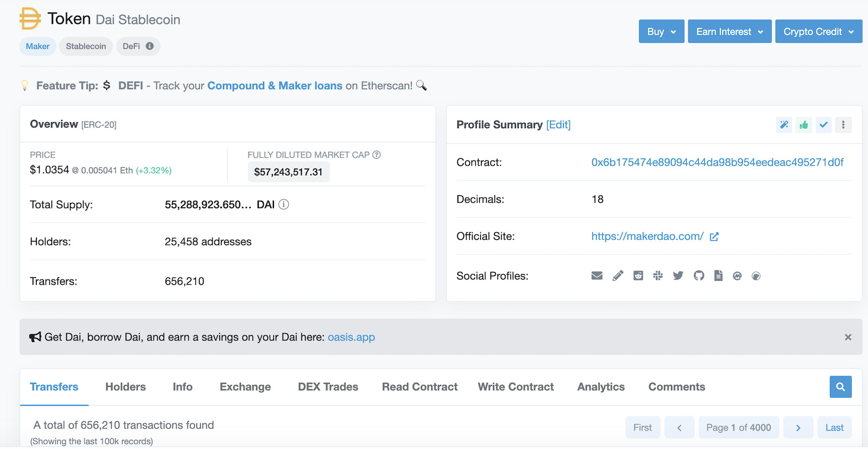Click the green thumbs-up icon
This screenshot has width=868, height=449.
pyautogui.click(x=804, y=125)
